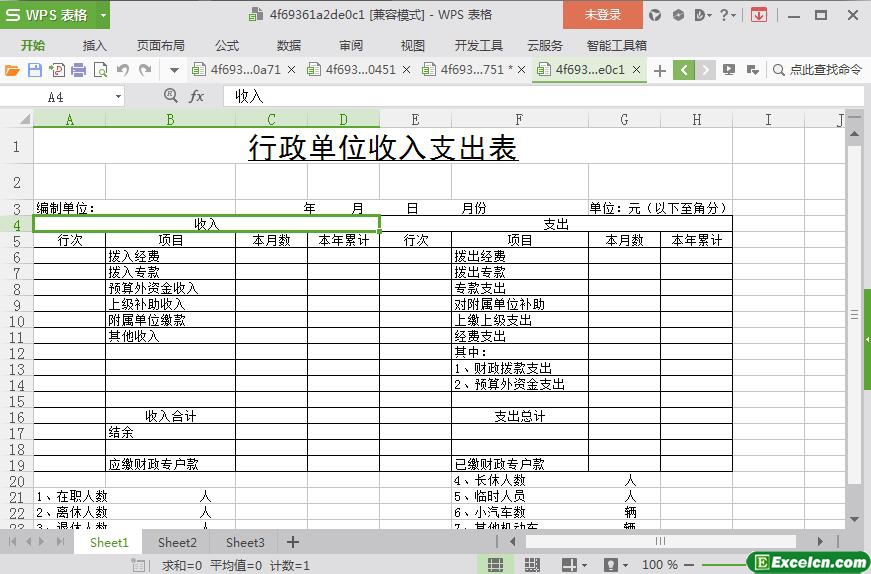Image resolution: width=871 pixels, height=574 pixels.
Task: Click the export to PDF icon
Action: (57, 70)
